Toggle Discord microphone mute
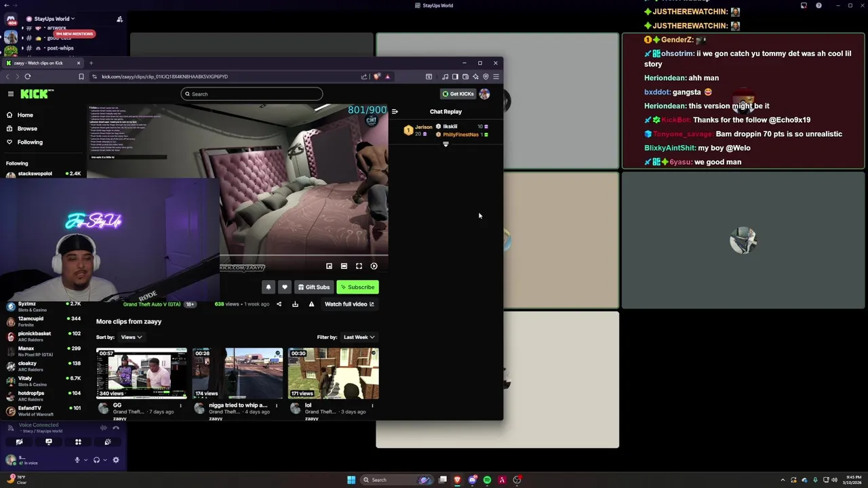This screenshot has height=488, width=868. pyautogui.click(x=77, y=460)
